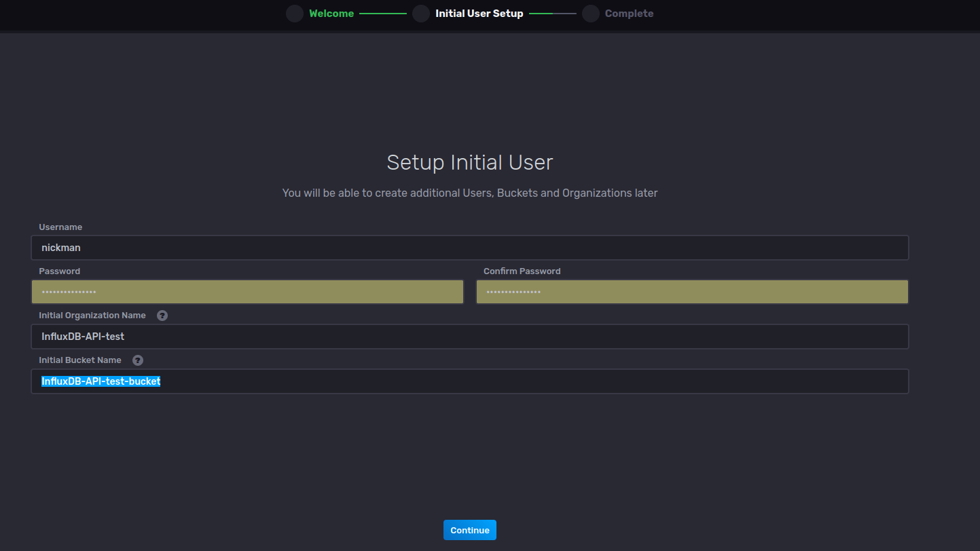The width and height of the screenshot is (980, 551).
Task: Click the Password input field
Action: (247, 291)
